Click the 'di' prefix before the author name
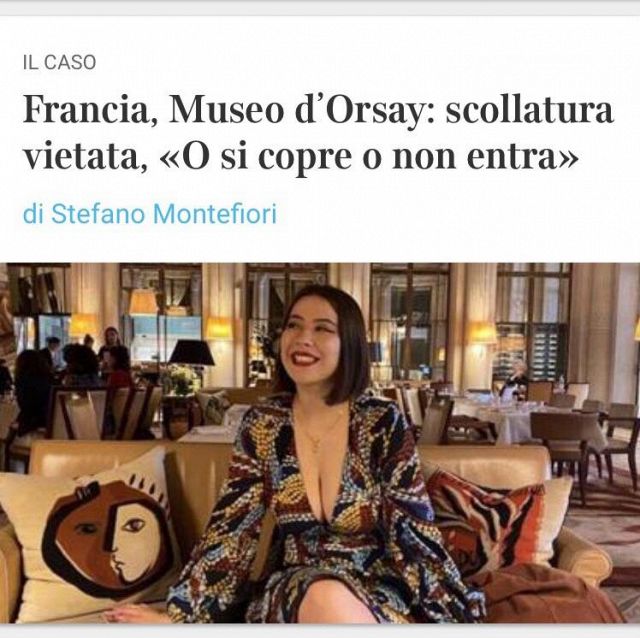The image size is (640, 638). tap(33, 214)
